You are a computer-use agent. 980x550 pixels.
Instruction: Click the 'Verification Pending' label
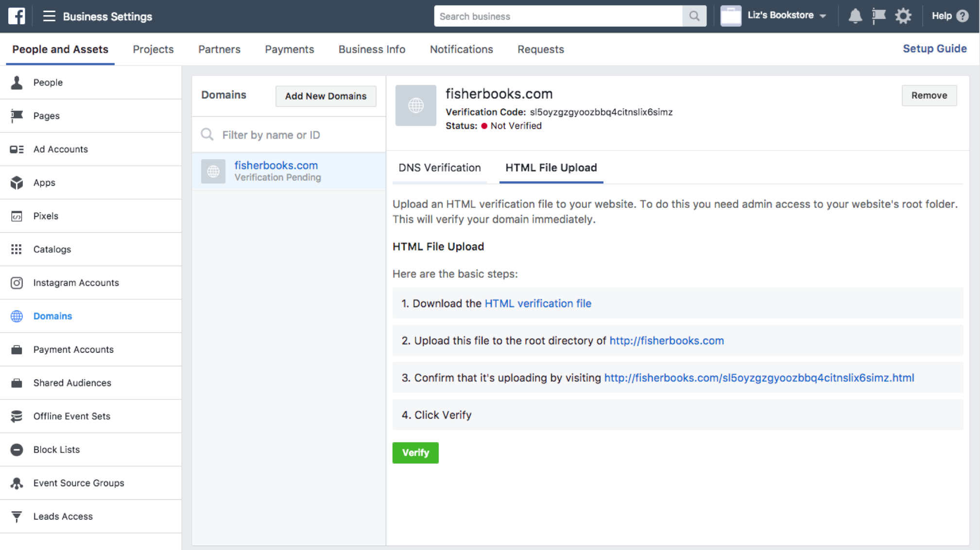[x=277, y=178]
